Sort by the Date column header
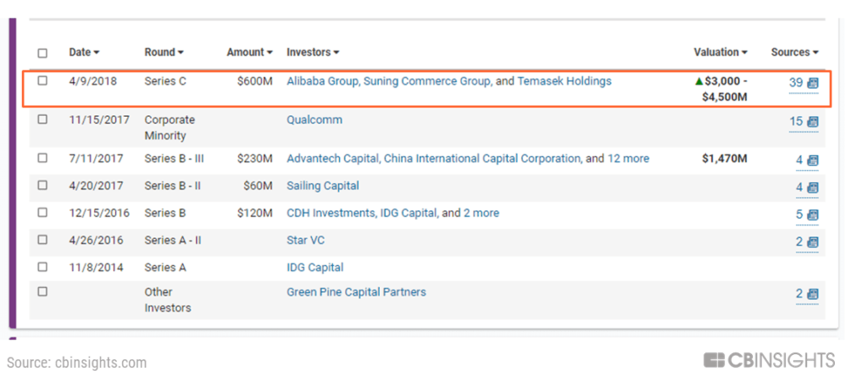The image size is (868, 382). click(x=84, y=53)
